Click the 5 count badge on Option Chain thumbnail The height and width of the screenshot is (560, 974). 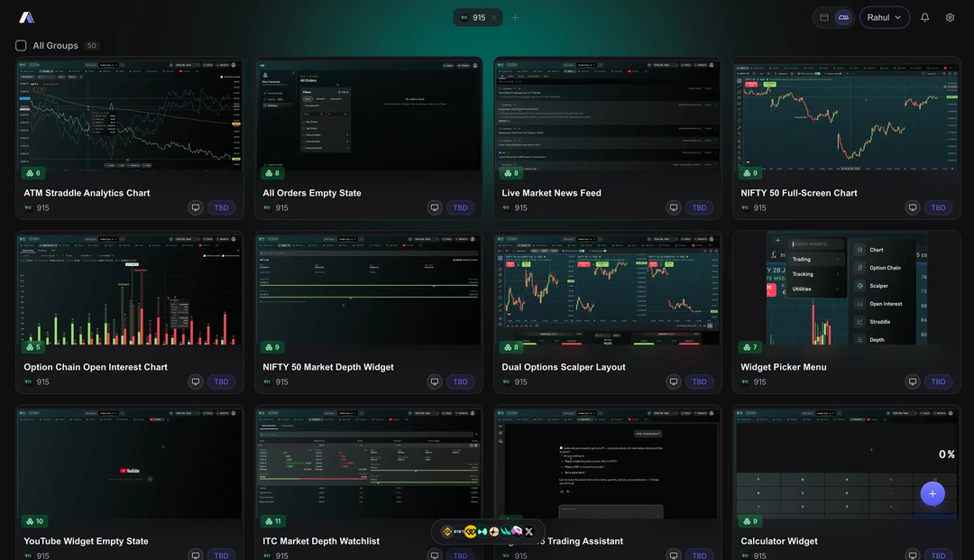coord(33,347)
